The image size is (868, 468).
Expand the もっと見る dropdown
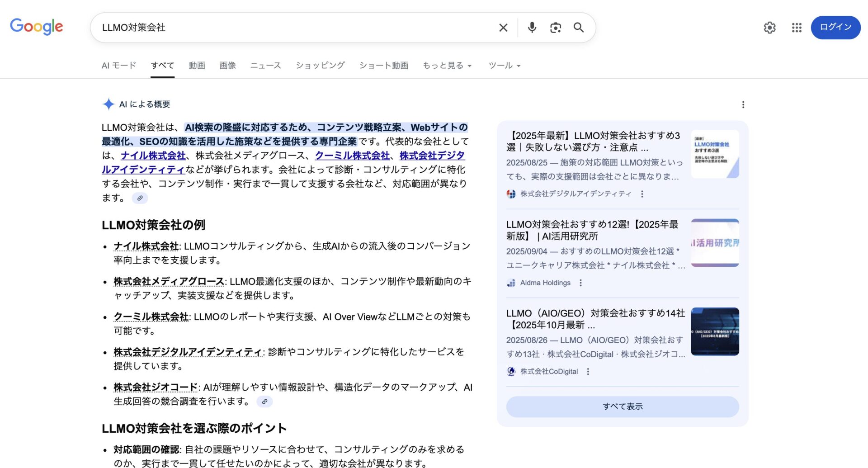tap(447, 65)
